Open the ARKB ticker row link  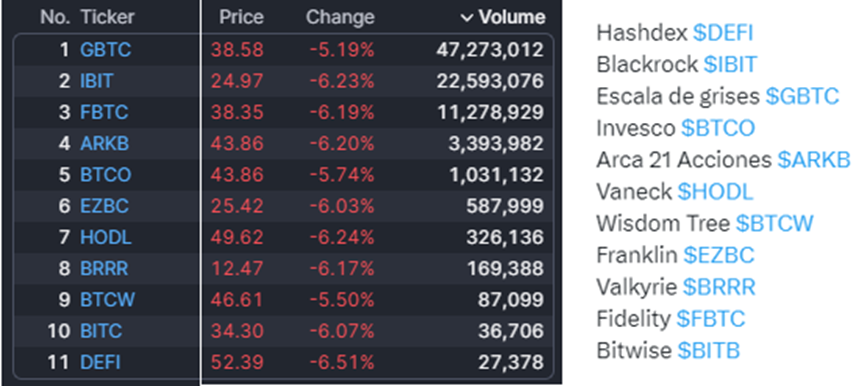105,144
